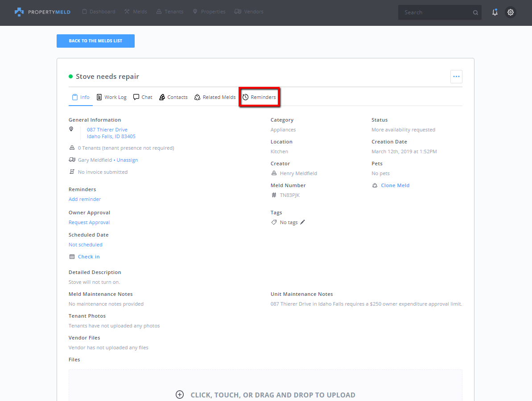Click the calendar icon beside Check in
The image size is (532, 401).
pyautogui.click(x=72, y=257)
